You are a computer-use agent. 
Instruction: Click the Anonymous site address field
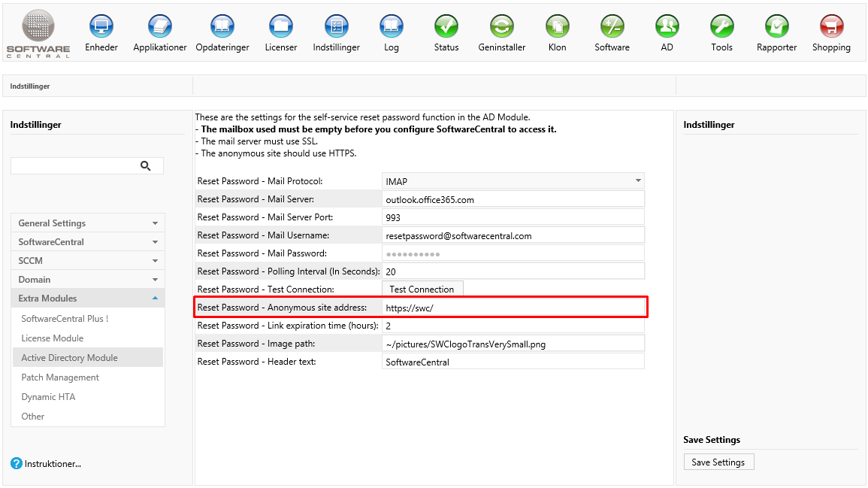coord(513,308)
